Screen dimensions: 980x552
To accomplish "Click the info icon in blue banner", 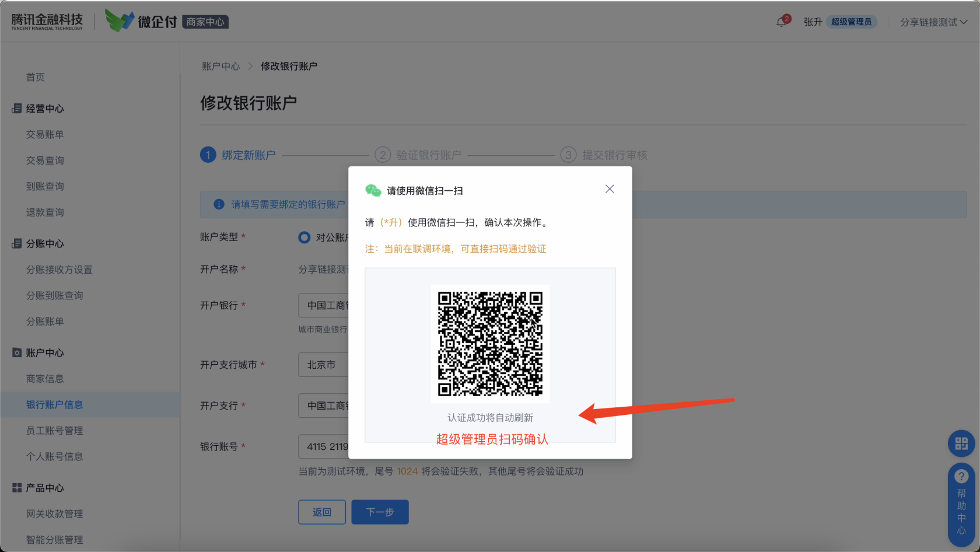I will [219, 204].
